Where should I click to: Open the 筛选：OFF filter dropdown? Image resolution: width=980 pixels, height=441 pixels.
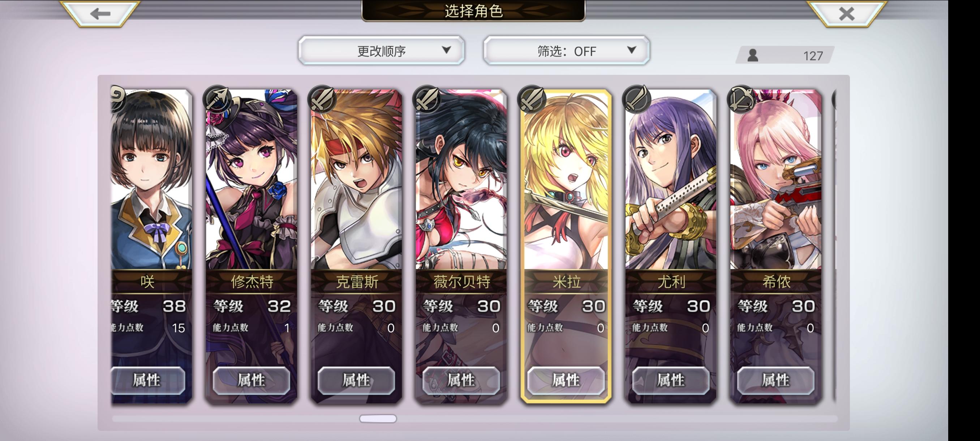(x=566, y=51)
